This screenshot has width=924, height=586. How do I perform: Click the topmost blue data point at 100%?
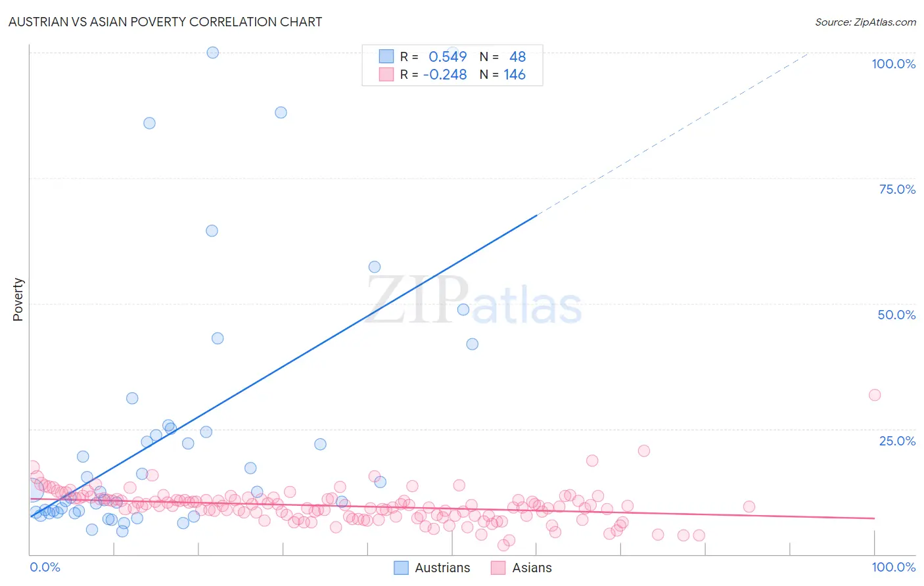213,53
